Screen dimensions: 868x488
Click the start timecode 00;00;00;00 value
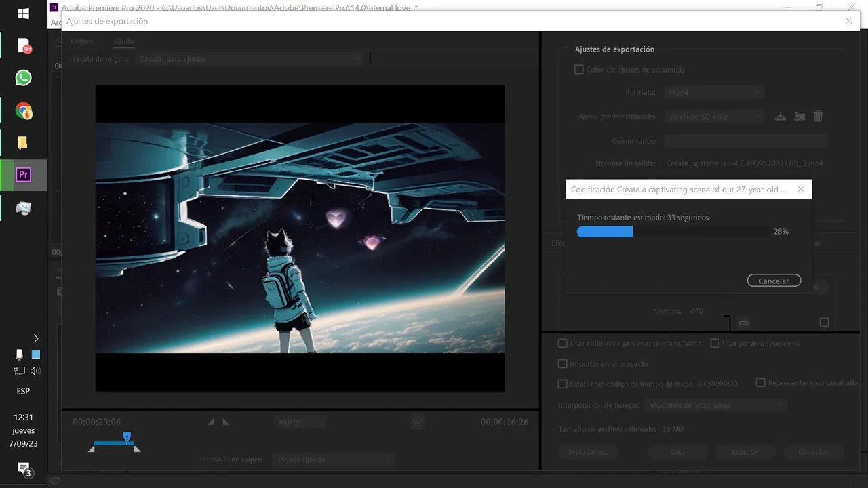(x=718, y=384)
